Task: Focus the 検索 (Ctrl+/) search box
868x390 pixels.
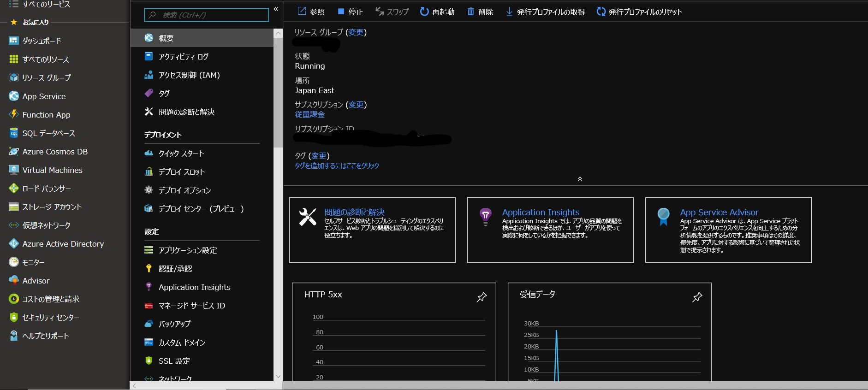Action: point(207,15)
